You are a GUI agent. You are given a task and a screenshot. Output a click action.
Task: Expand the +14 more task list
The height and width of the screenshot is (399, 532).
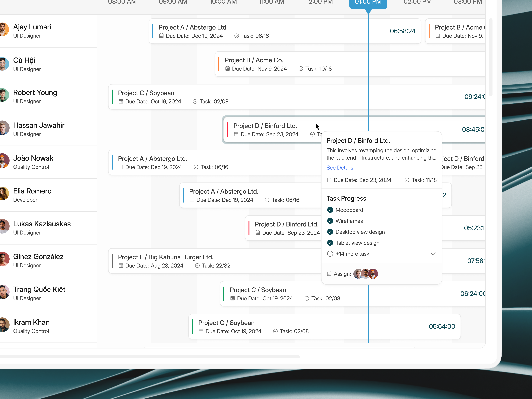point(433,254)
